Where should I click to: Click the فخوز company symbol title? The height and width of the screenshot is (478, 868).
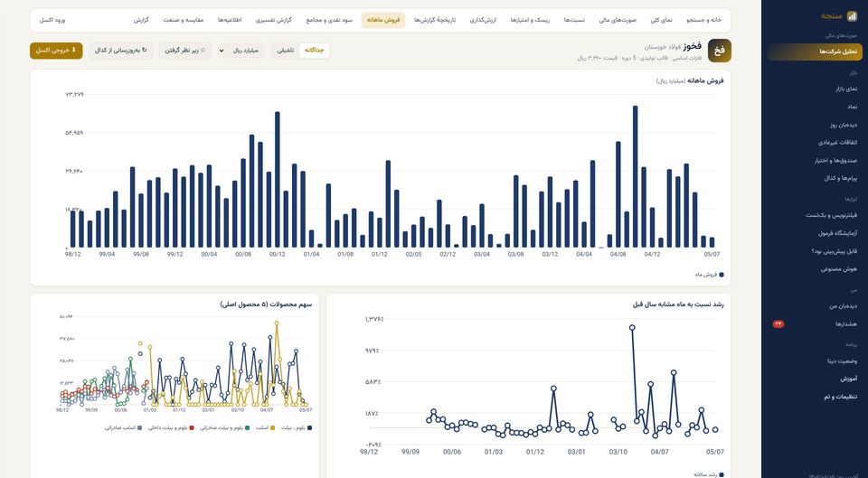pyautogui.click(x=693, y=46)
